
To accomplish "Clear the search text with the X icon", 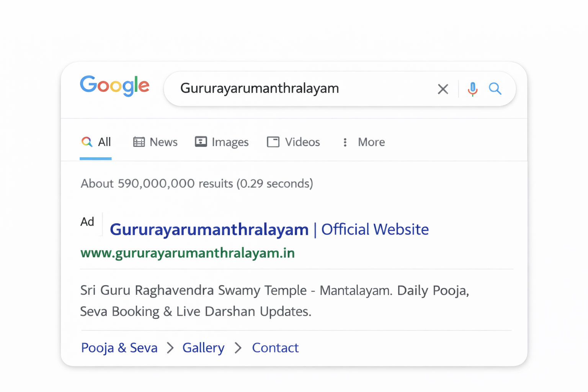I will click(x=443, y=89).
